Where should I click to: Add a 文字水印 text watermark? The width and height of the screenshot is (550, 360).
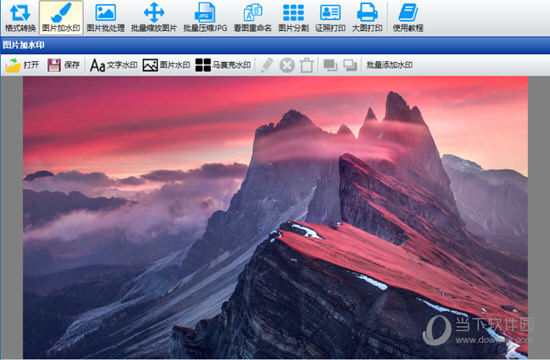tap(113, 65)
